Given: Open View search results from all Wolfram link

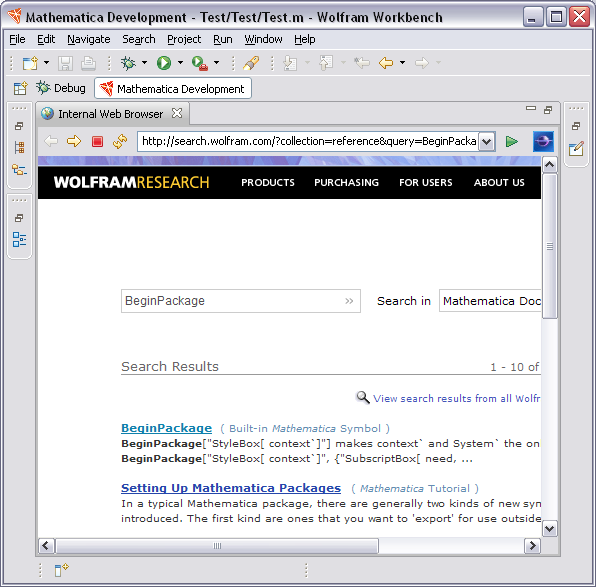Looking at the screenshot, I should tap(456, 398).
